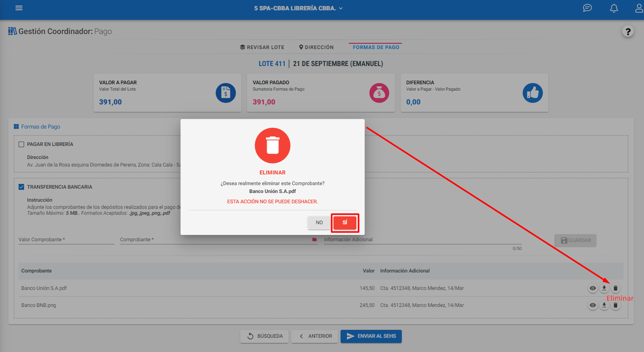Click the DIFERENCIA thumbs-up icon

pos(533,93)
